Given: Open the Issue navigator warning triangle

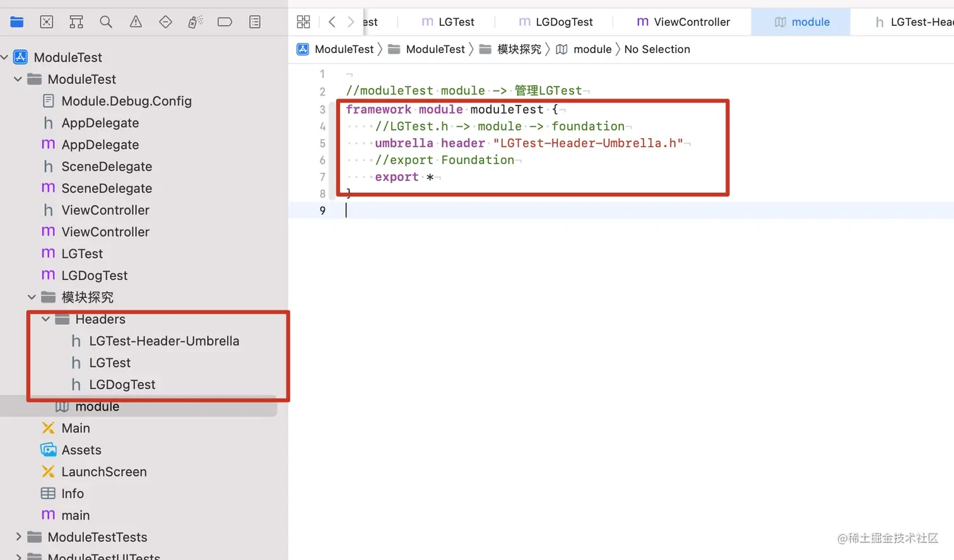Looking at the screenshot, I should (x=135, y=21).
